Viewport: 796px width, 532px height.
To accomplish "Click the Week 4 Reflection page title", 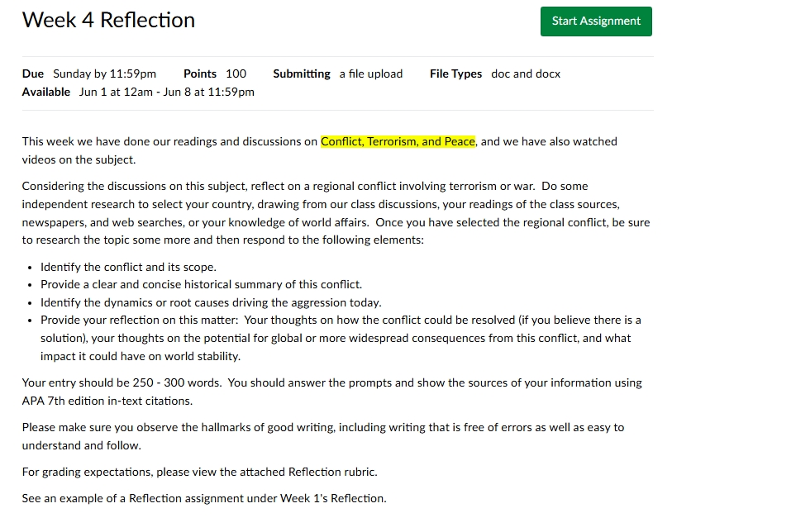I will tap(108, 19).
